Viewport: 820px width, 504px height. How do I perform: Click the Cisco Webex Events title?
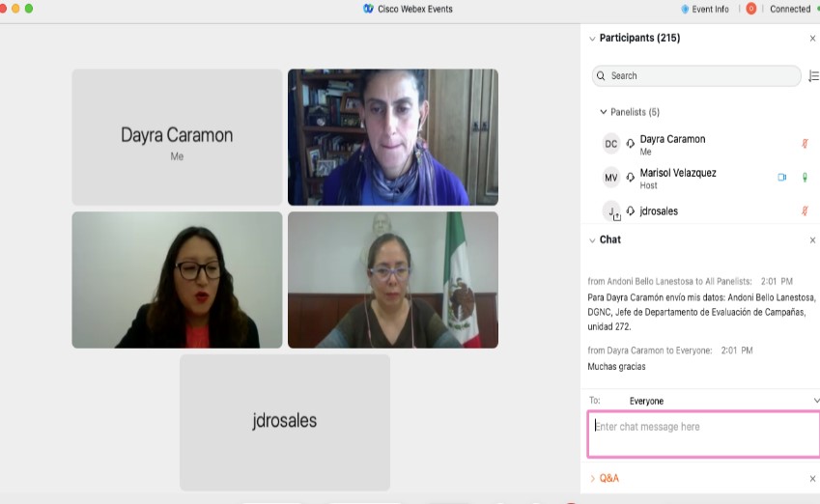coord(414,9)
